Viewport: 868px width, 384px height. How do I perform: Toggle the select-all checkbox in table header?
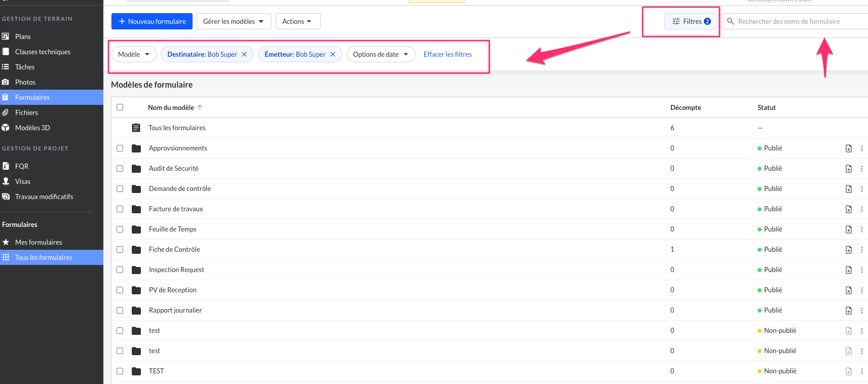[x=120, y=107]
